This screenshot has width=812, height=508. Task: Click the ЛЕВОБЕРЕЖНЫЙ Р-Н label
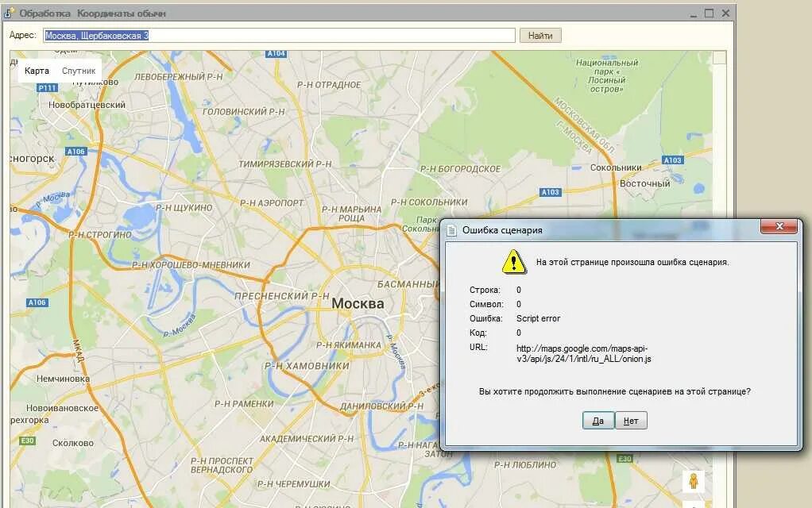point(179,76)
